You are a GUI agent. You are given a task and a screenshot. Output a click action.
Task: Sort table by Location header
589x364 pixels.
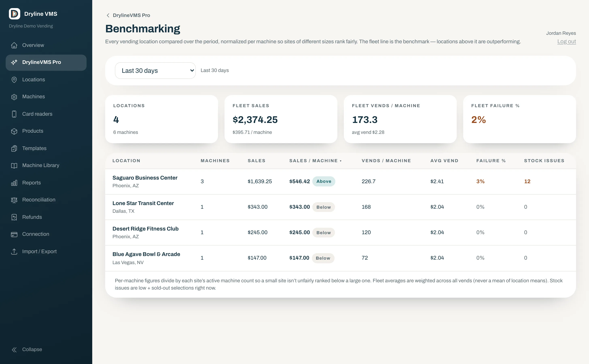[x=126, y=161]
